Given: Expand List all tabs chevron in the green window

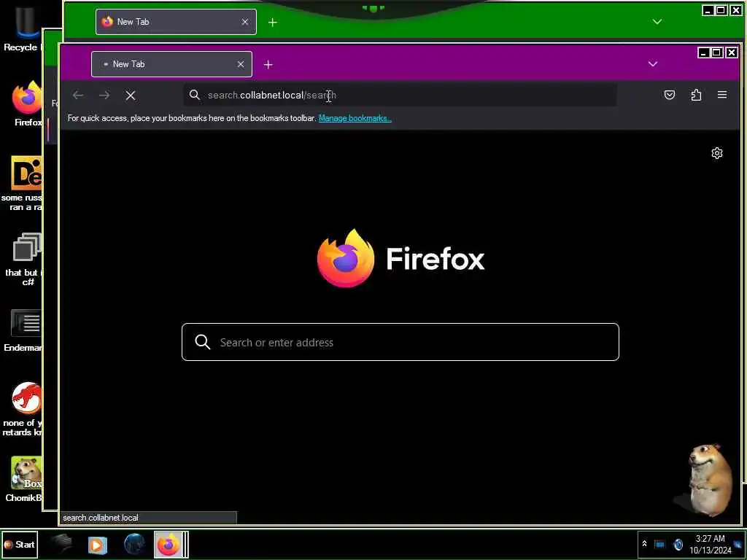Looking at the screenshot, I should (x=657, y=21).
